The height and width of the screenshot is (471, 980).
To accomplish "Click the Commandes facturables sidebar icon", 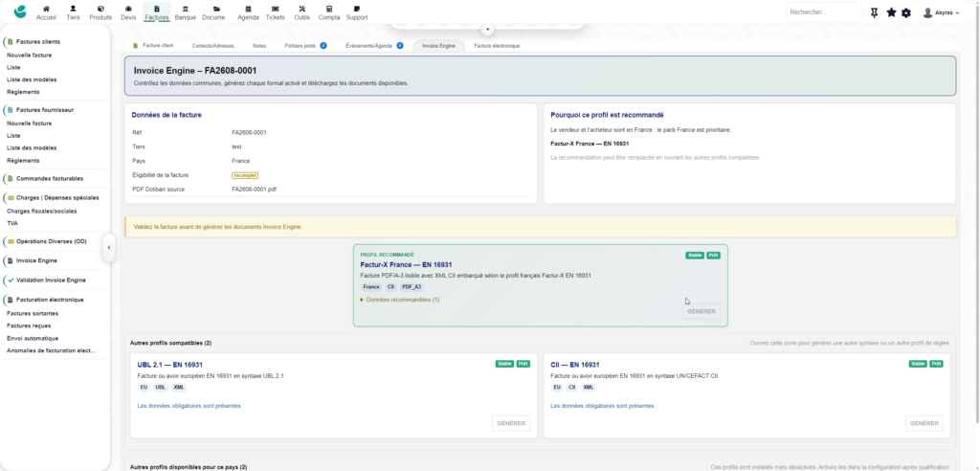I will tap(11, 178).
